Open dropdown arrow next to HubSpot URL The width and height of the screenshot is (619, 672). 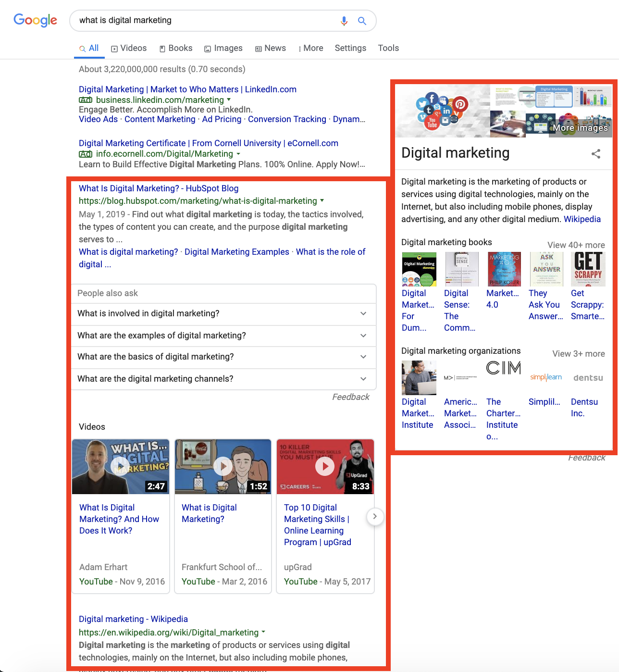(x=322, y=200)
